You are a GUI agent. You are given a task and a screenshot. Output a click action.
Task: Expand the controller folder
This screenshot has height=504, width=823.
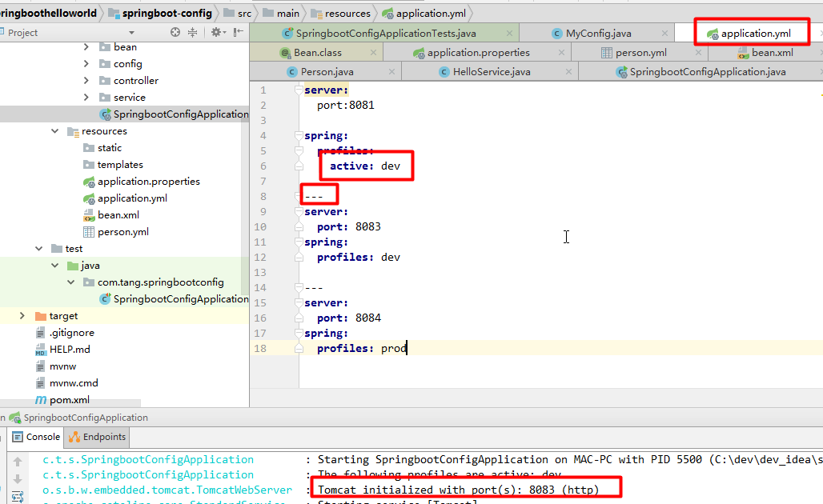pyautogui.click(x=86, y=81)
